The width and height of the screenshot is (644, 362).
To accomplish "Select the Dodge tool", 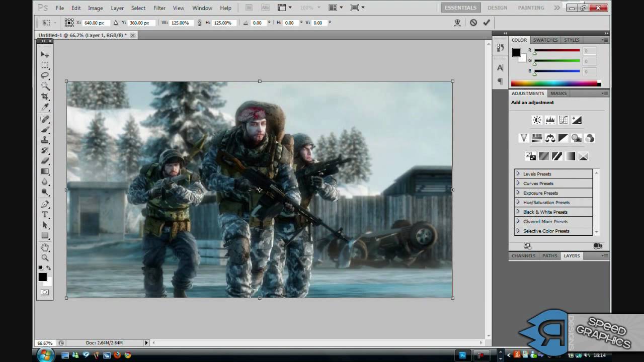I will click(45, 193).
